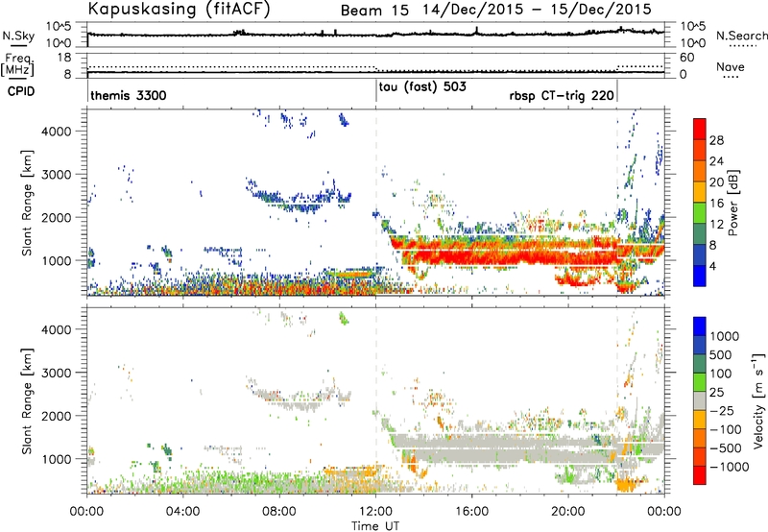
Task: Click the "08:00" time tick label
Action: pyautogui.click(x=279, y=512)
